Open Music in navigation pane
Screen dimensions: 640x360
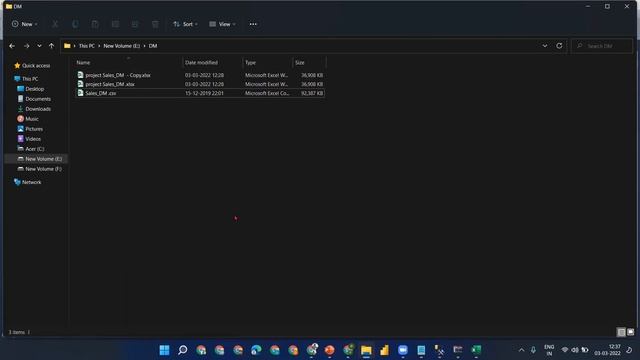[28, 119]
